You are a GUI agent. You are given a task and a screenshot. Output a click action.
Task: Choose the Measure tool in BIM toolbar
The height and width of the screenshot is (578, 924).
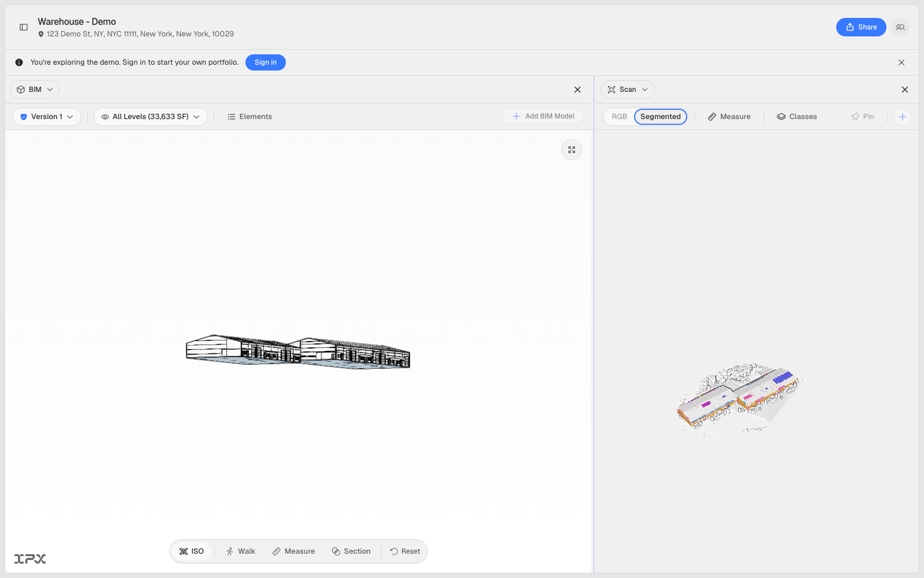coord(293,551)
